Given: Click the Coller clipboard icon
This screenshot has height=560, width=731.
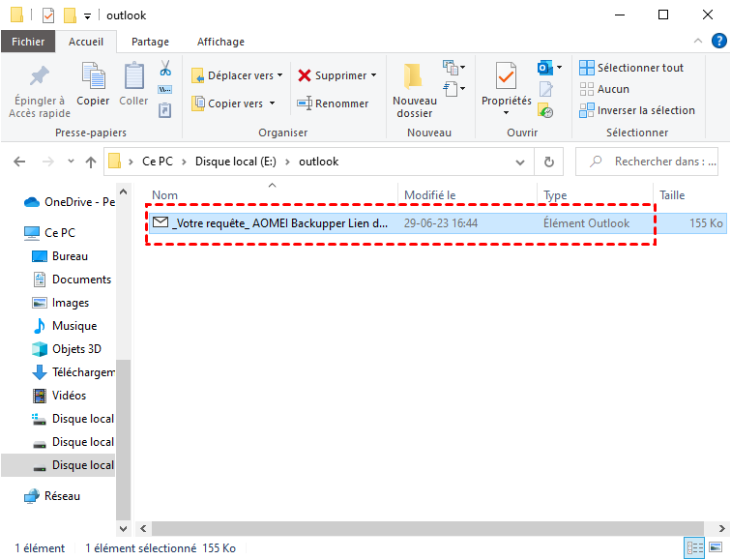Looking at the screenshot, I should (133, 75).
